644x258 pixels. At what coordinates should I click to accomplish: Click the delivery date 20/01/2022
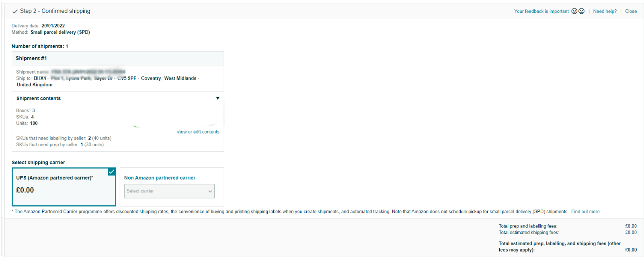[53, 26]
